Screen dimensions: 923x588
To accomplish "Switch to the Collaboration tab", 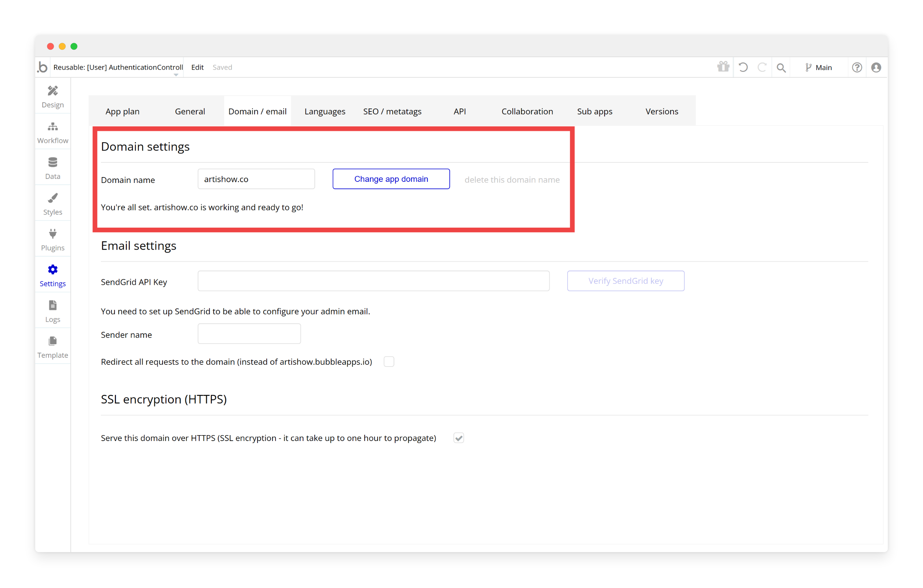I will [527, 111].
